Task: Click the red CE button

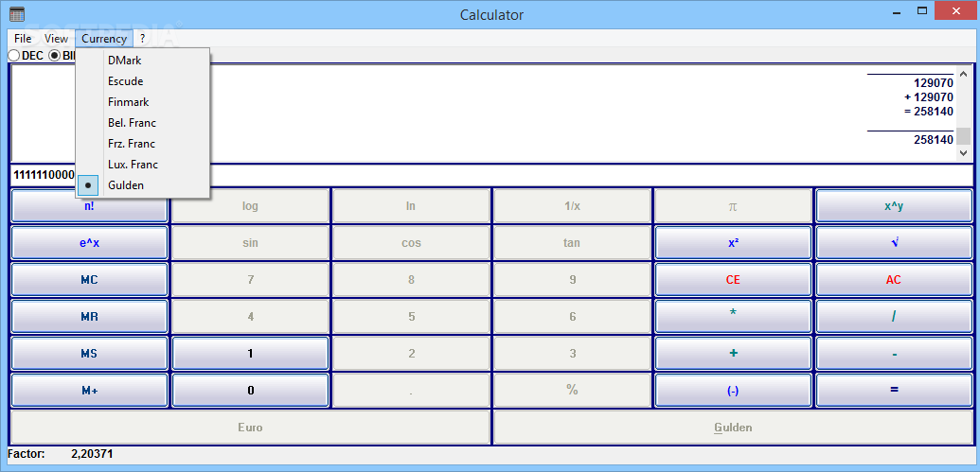Action: click(733, 280)
